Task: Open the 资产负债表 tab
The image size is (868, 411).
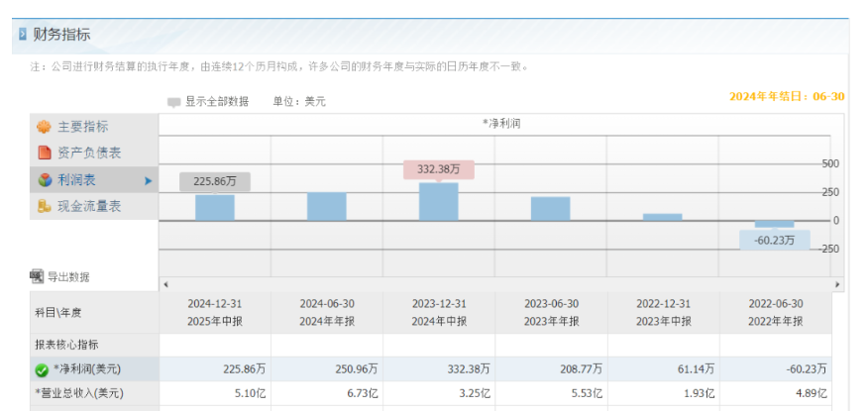Action: (x=94, y=154)
